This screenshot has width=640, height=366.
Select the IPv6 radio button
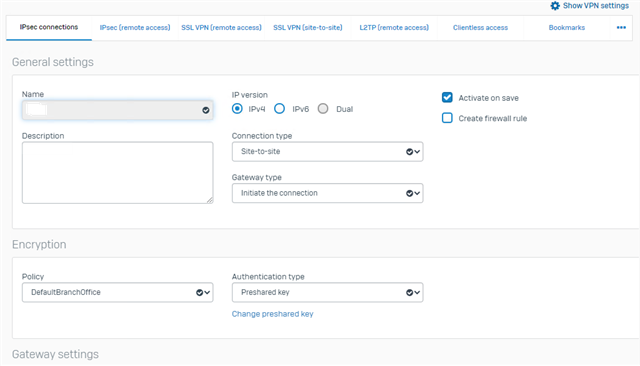pos(280,109)
